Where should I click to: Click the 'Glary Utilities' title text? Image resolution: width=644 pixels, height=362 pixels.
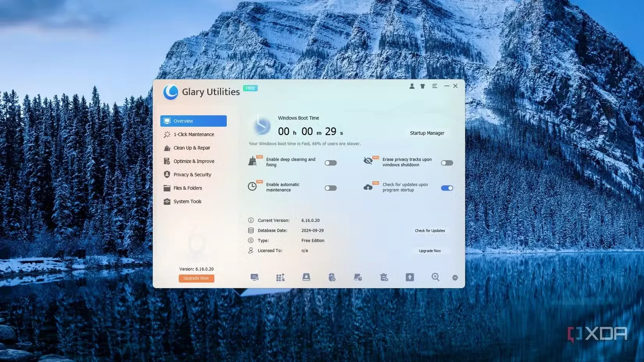tap(211, 92)
